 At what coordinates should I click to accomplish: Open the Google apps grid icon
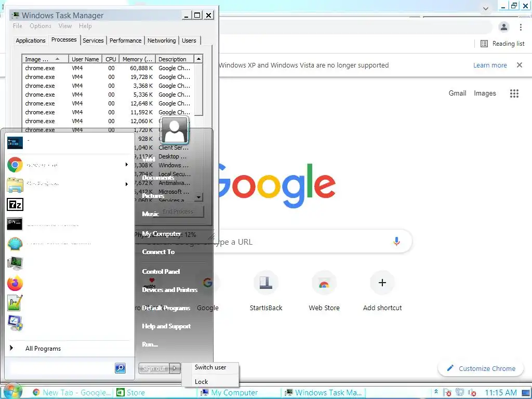coord(514,94)
